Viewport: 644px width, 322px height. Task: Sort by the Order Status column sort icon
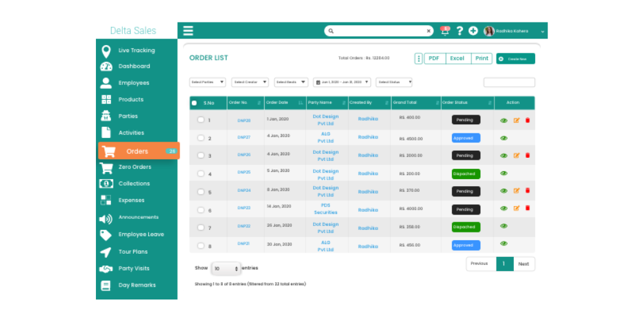tap(489, 102)
